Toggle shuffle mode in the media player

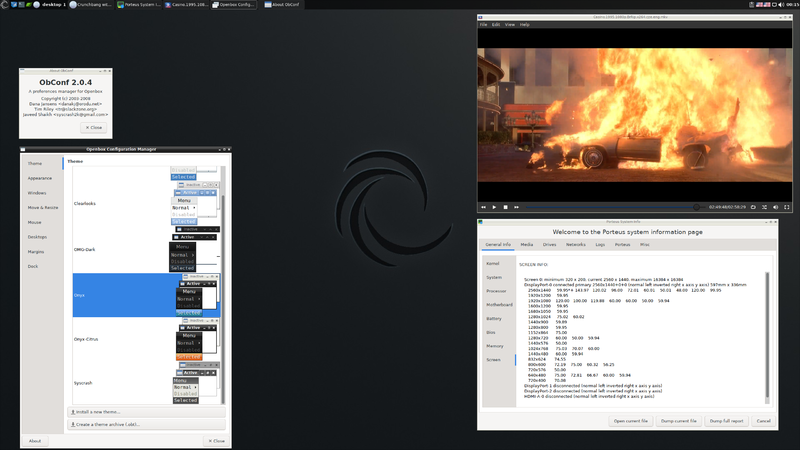tap(764, 207)
